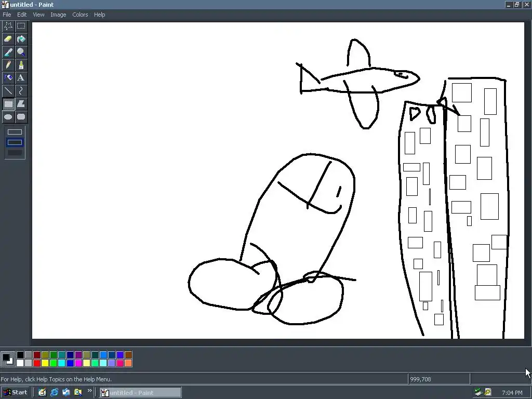Launch Internet Explorer from the quick launch

point(54,393)
